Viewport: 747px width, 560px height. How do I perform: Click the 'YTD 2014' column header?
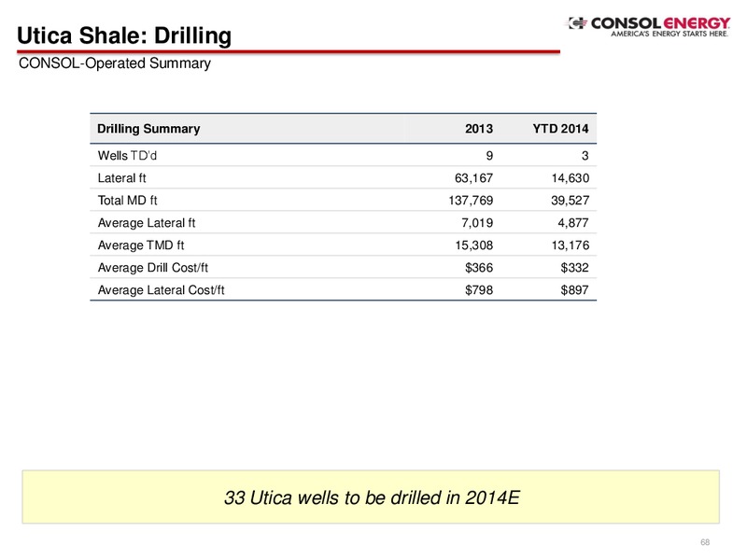coord(560,129)
